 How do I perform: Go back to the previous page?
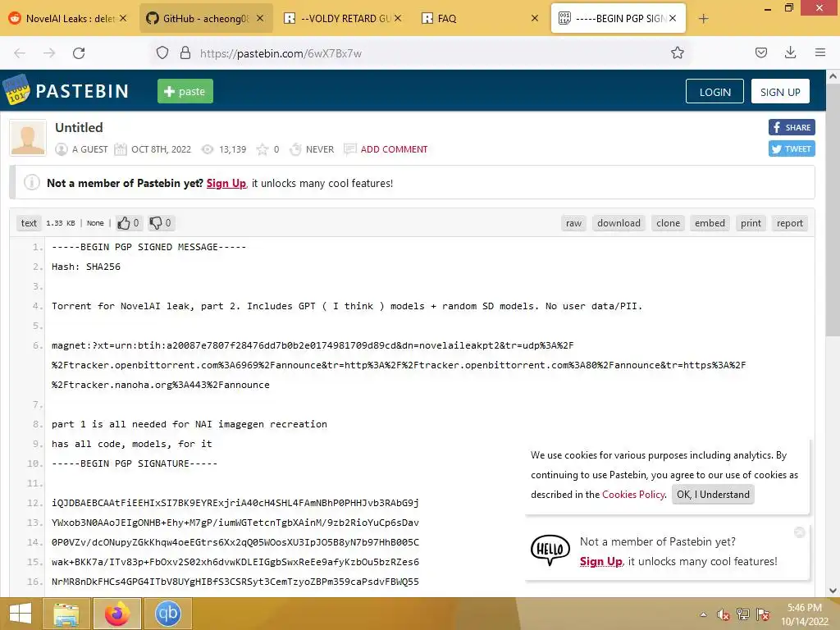coord(20,53)
